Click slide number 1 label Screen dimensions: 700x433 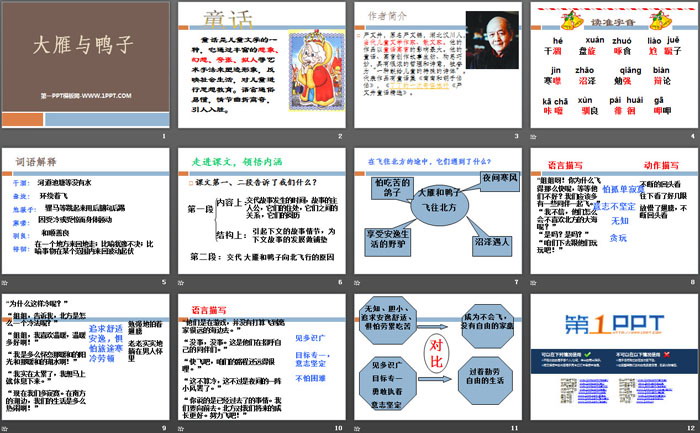point(164,136)
